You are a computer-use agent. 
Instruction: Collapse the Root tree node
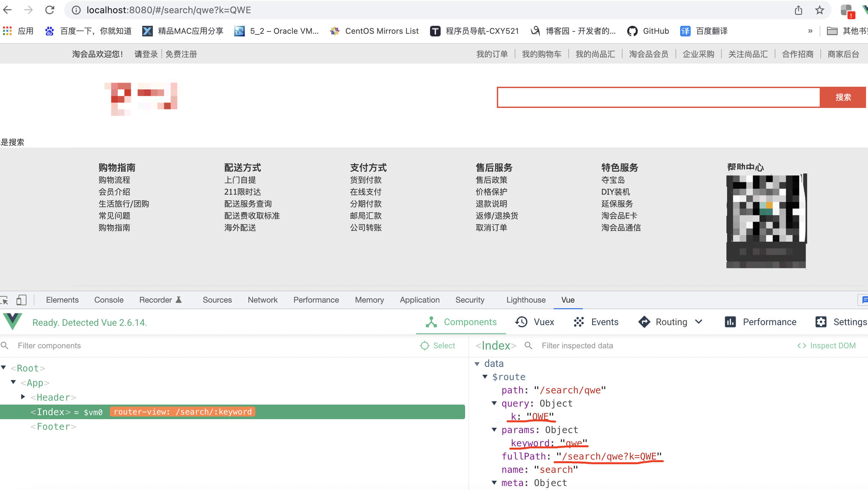(4, 367)
